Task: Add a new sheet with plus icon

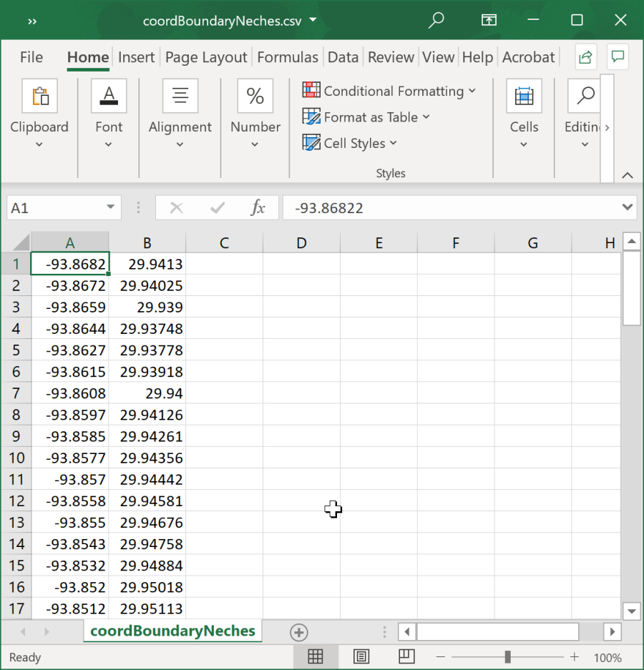Action: click(299, 632)
